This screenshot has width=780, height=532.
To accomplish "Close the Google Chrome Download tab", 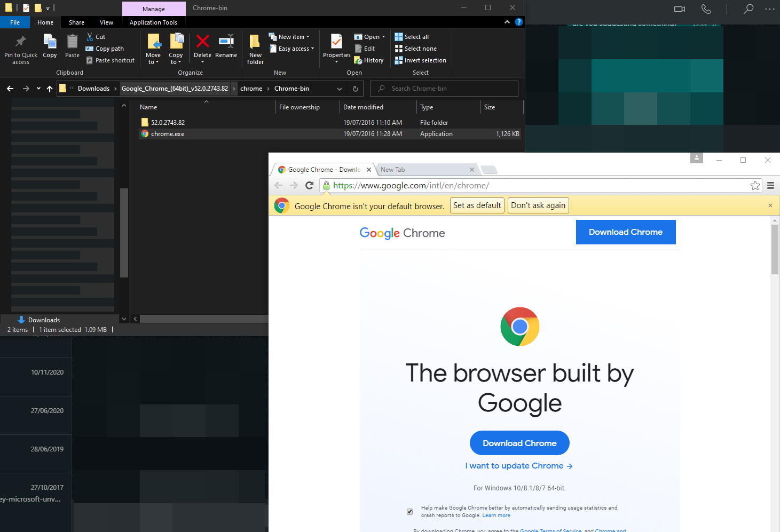I will coord(369,170).
